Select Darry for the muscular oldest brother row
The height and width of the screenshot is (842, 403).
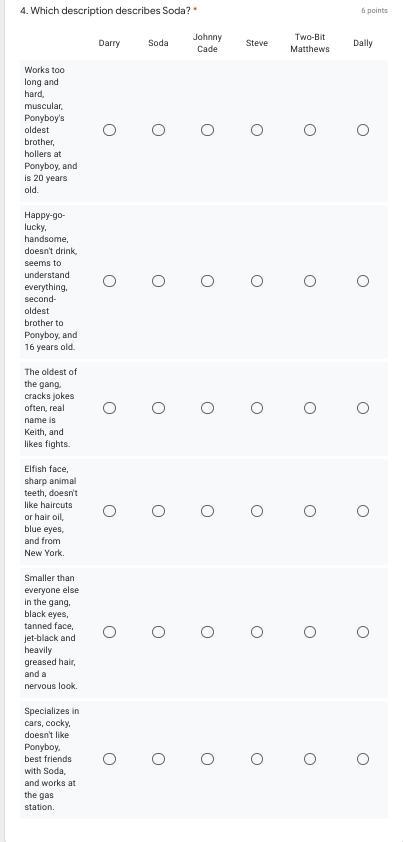[x=109, y=130]
